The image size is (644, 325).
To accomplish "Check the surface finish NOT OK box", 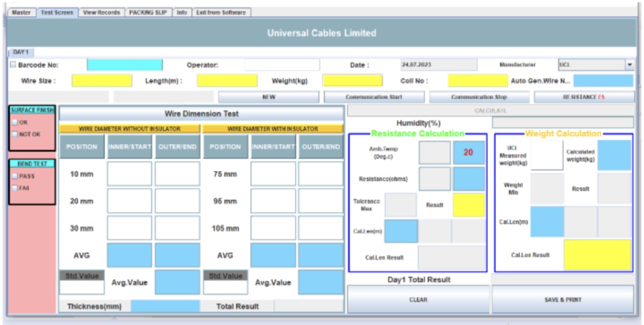I will [x=15, y=134].
